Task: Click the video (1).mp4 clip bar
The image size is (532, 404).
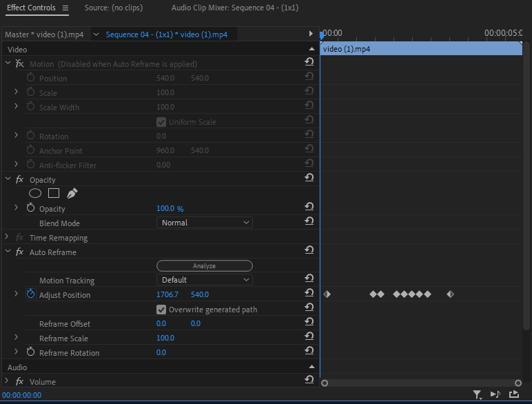Action: pyautogui.click(x=421, y=49)
